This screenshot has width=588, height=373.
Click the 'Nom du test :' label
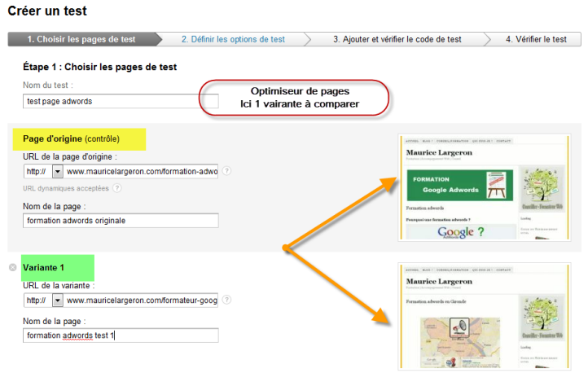(48, 85)
